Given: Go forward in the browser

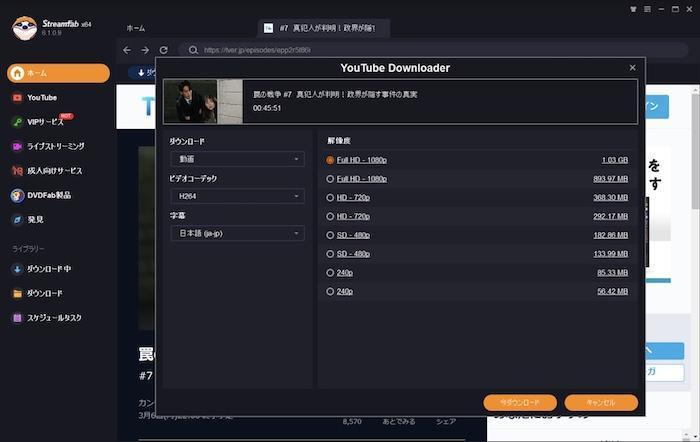Looking at the screenshot, I should [x=145, y=50].
